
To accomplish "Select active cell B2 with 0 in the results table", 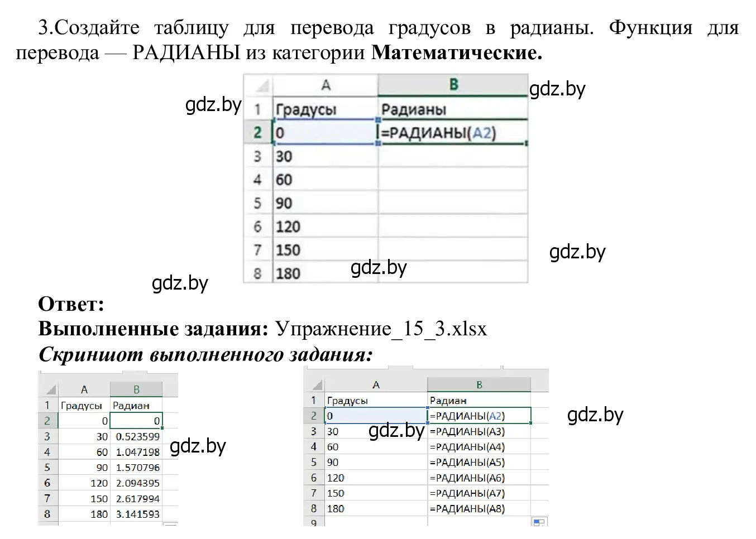I will pos(136,421).
